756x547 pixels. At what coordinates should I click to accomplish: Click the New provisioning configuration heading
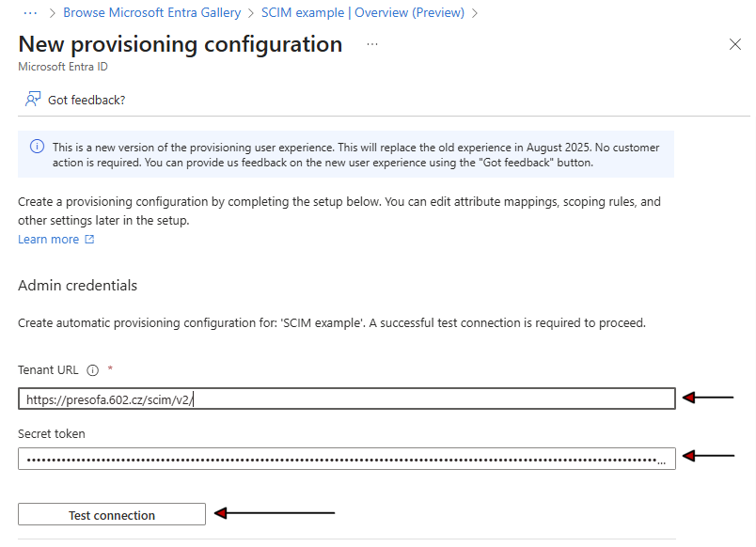181,44
